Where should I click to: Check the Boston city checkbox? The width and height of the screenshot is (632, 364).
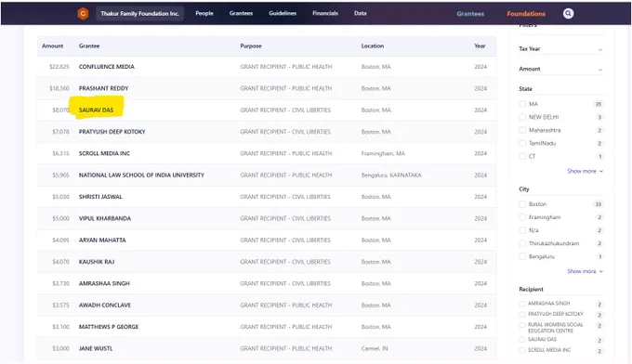pos(522,204)
